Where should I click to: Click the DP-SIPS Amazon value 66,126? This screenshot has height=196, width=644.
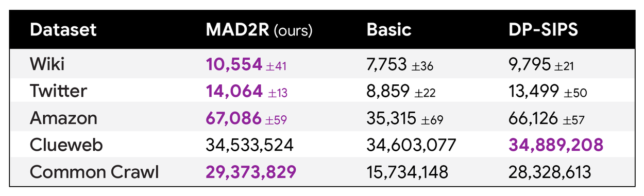[533, 118]
